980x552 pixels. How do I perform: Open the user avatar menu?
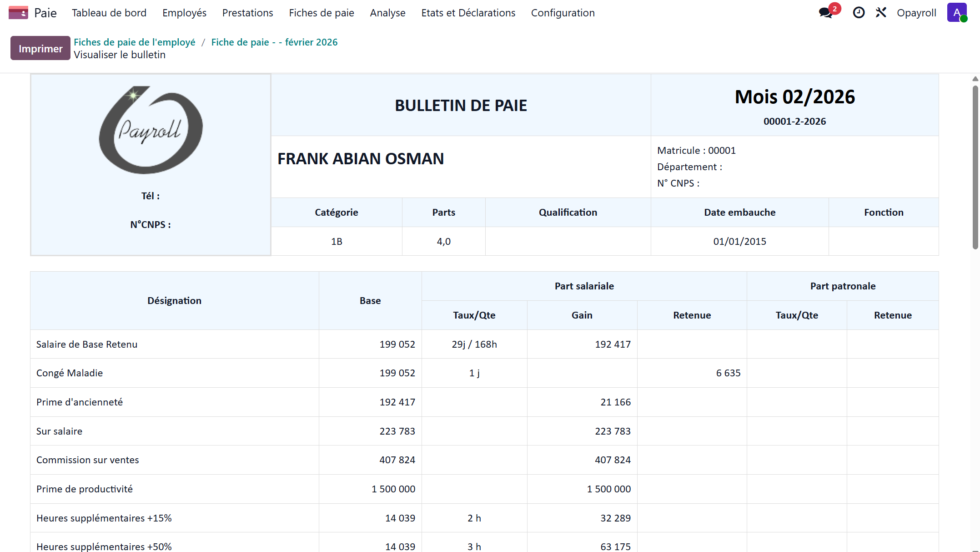(957, 13)
